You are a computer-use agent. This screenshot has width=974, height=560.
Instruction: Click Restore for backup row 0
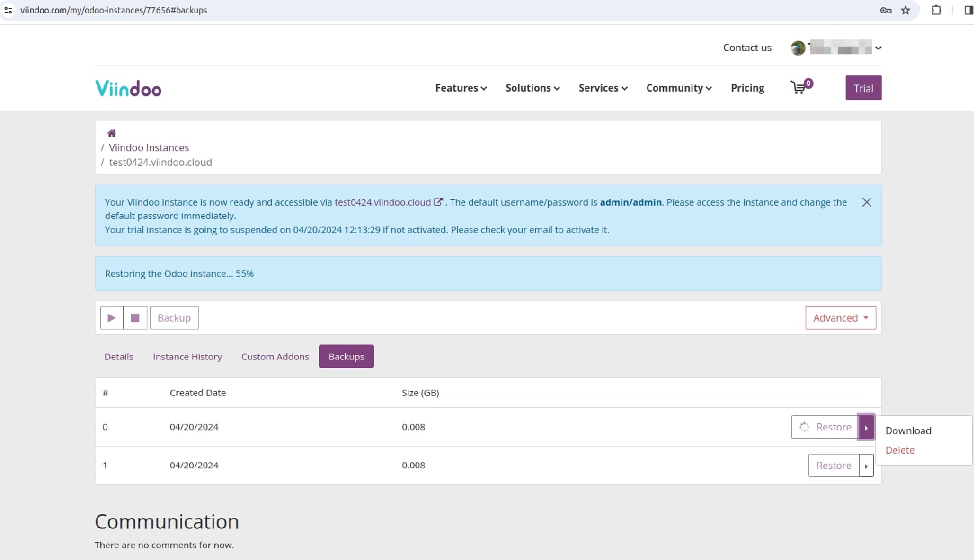click(825, 427)
